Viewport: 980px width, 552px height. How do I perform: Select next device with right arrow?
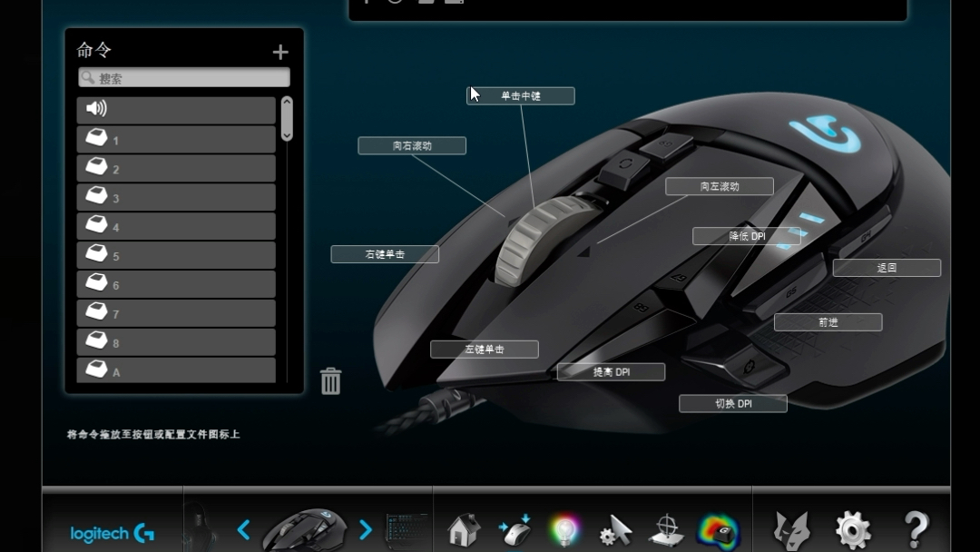(366, 530)
